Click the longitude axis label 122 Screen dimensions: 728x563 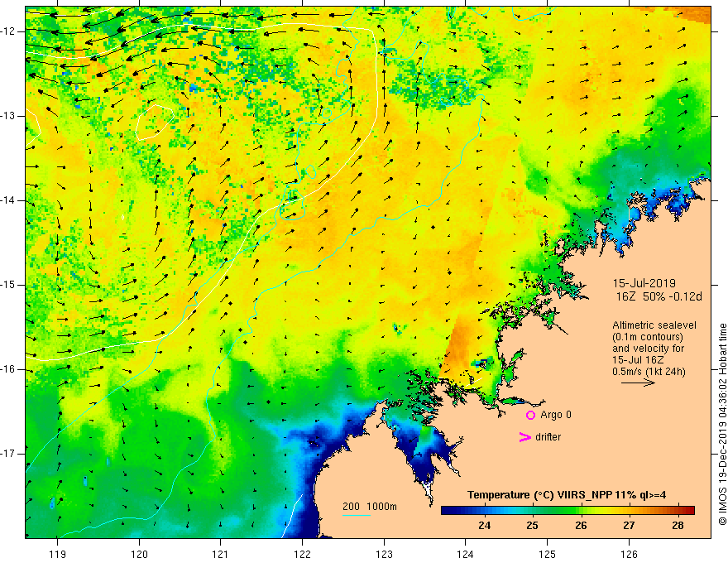(302, 554)
